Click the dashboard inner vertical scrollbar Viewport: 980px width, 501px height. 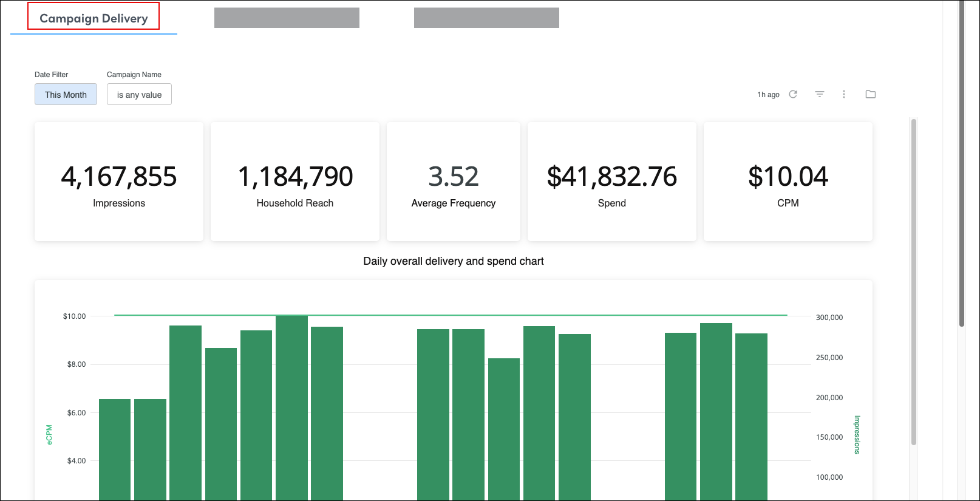(x=913, y=282)
